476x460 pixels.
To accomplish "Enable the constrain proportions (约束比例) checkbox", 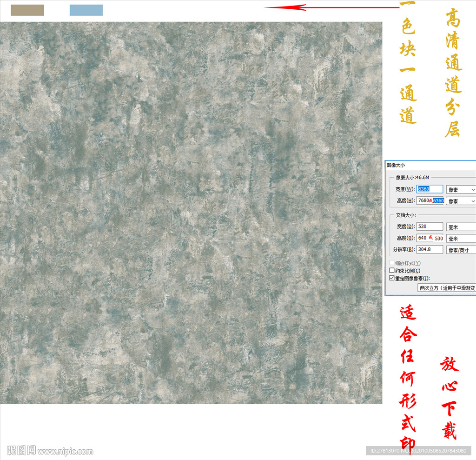I will click(392, 271).
